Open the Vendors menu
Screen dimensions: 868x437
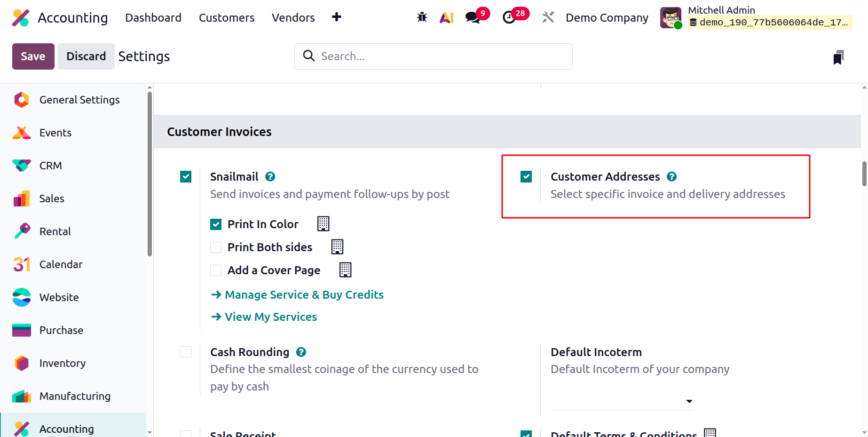[x=293, y=17]
